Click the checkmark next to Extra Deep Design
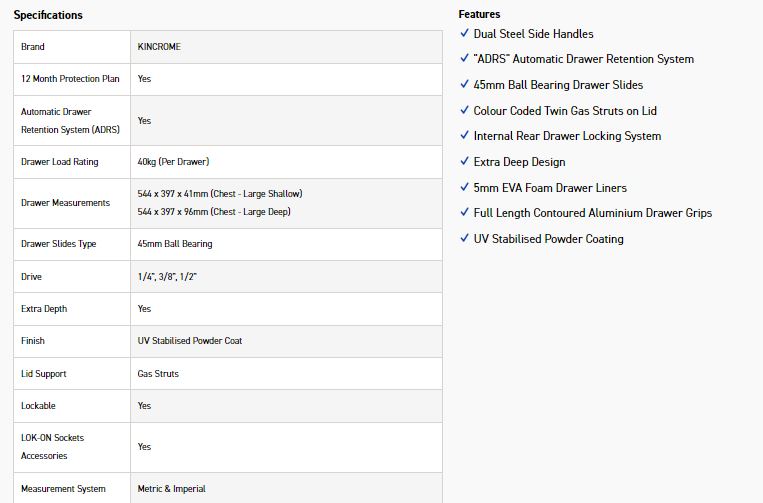This screenshot has height=503, width=763. tap(464, 161)
